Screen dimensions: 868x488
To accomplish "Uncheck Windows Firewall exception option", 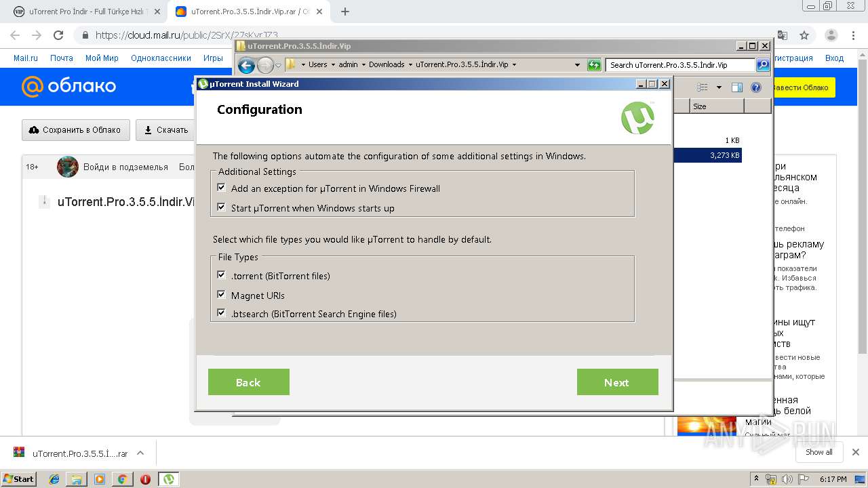I will (x=221, y=188).
